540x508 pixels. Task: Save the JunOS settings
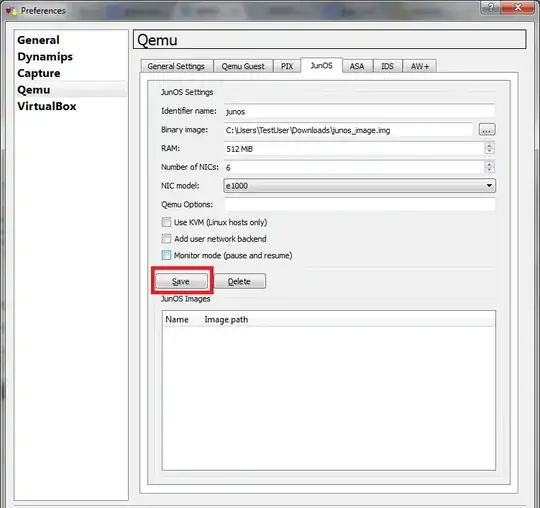[x=181, y=281]
